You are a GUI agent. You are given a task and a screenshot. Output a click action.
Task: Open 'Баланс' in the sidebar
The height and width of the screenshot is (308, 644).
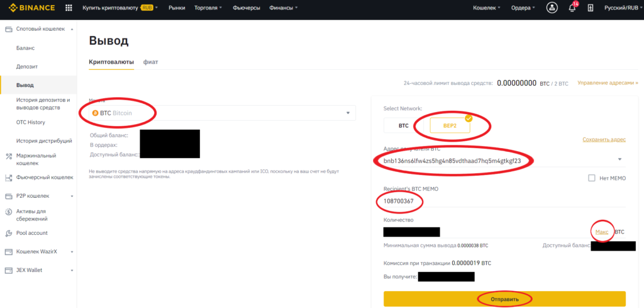25,48
